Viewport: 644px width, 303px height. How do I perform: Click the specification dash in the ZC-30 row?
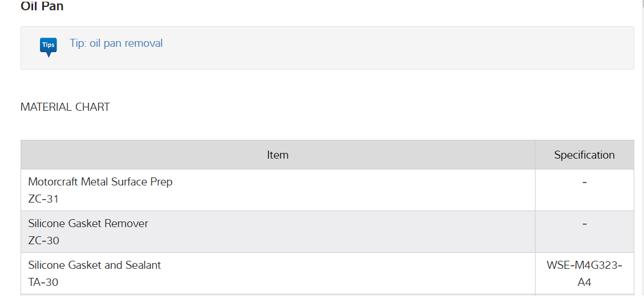click(584, 224)
